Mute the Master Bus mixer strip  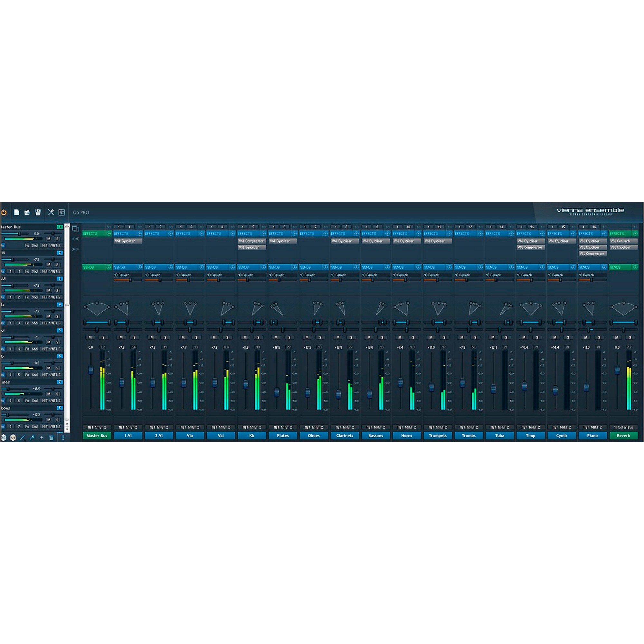tap(90, 337)
